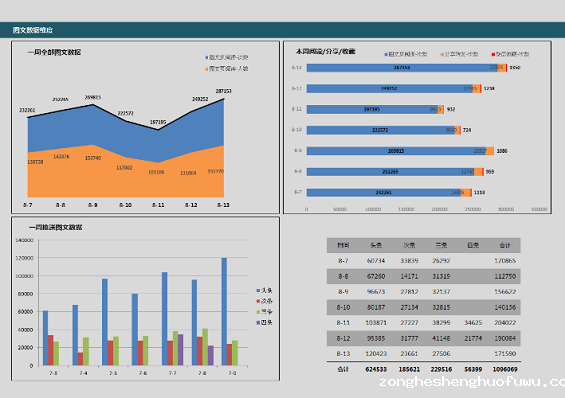
Task: Select cell showing 204022 in 8-11 row
Action: pyautogui.click(x=505, y=323)
